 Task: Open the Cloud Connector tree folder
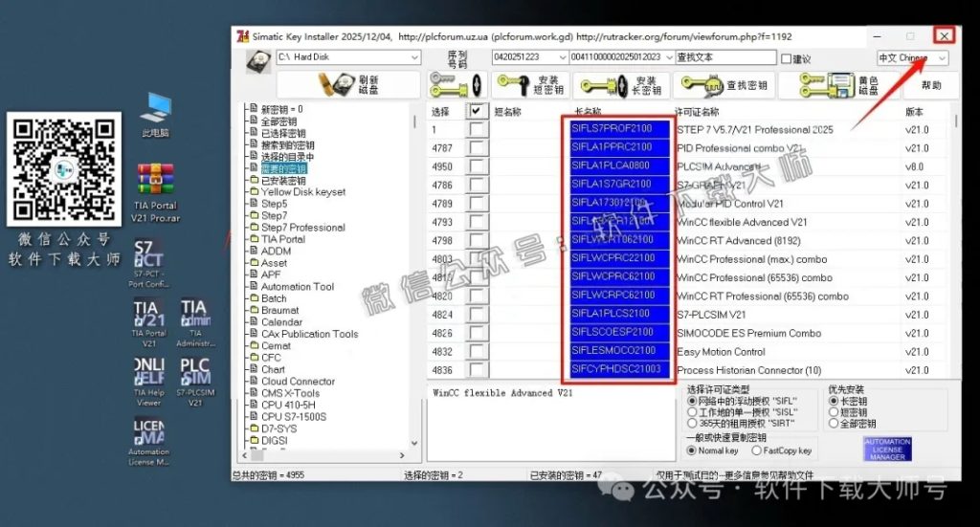[299, 381]
